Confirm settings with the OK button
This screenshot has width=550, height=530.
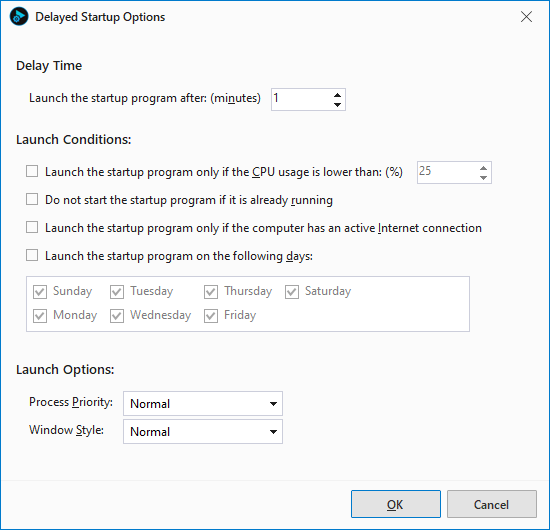point(396,504)
